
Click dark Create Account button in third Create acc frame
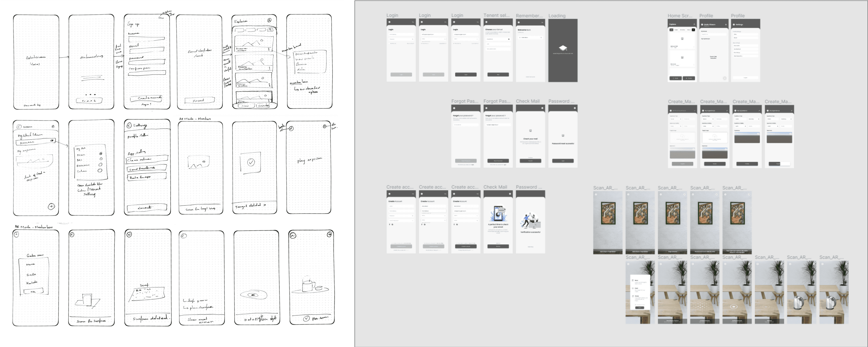pos(466,246)
